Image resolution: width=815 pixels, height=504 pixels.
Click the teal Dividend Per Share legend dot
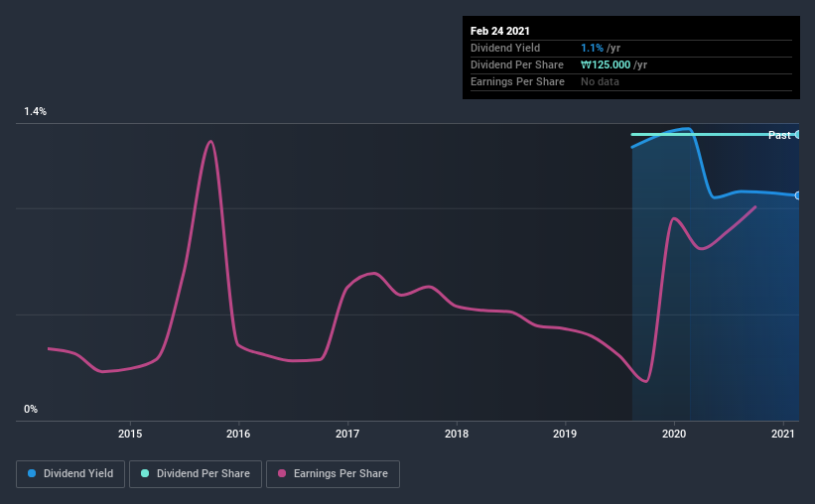(145, 473)
